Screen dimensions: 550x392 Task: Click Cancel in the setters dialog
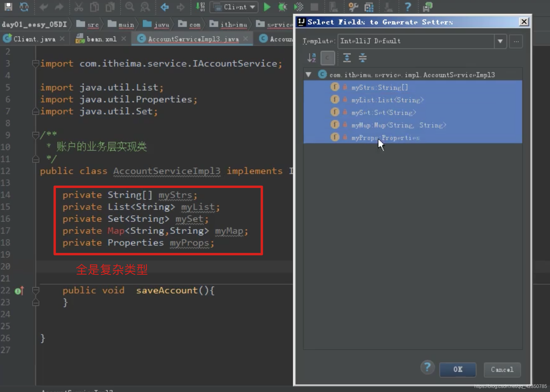(502, 369)
